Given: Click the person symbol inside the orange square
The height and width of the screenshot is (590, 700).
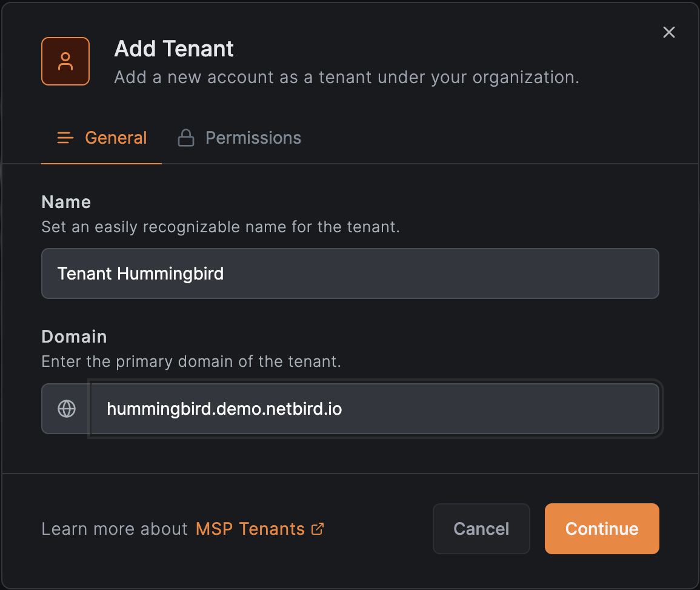Looking at the screenshot, I should 65,61.
